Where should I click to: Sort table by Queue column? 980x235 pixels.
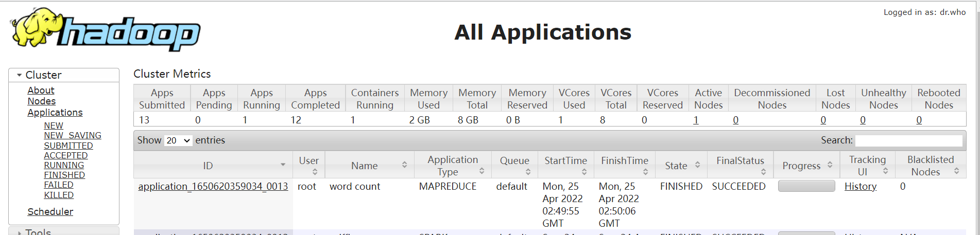[x=514, y=165]
